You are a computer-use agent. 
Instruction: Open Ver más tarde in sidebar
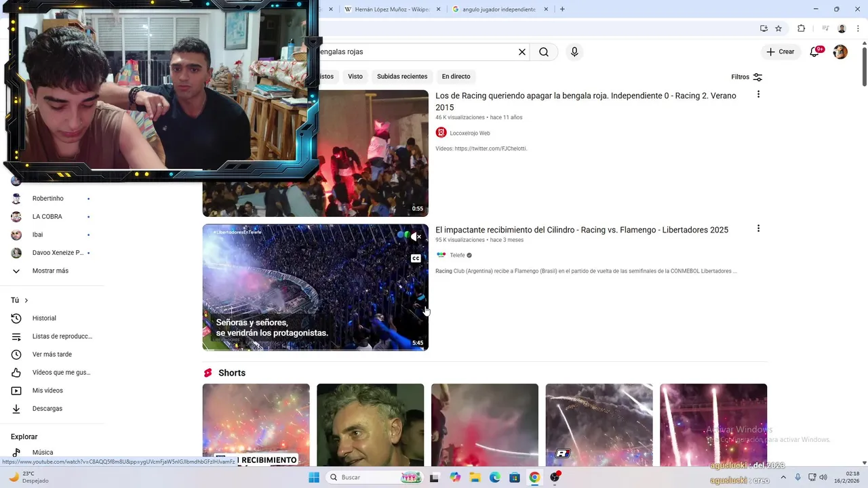point(53,354)
